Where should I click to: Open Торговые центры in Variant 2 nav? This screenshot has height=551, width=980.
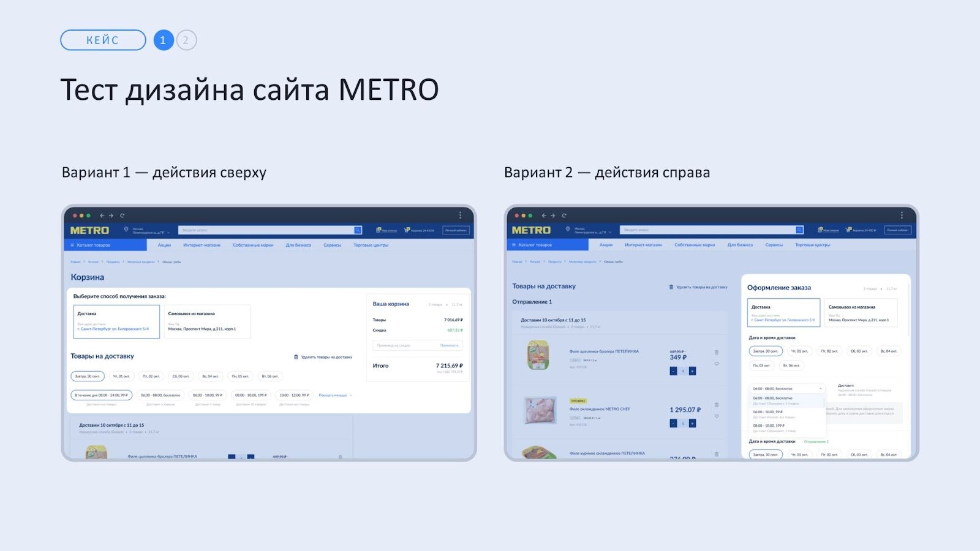[x=812, y=245]
